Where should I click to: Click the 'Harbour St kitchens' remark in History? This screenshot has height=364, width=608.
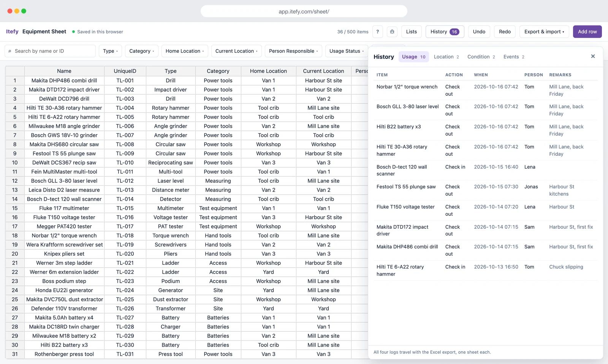point(562,190)
